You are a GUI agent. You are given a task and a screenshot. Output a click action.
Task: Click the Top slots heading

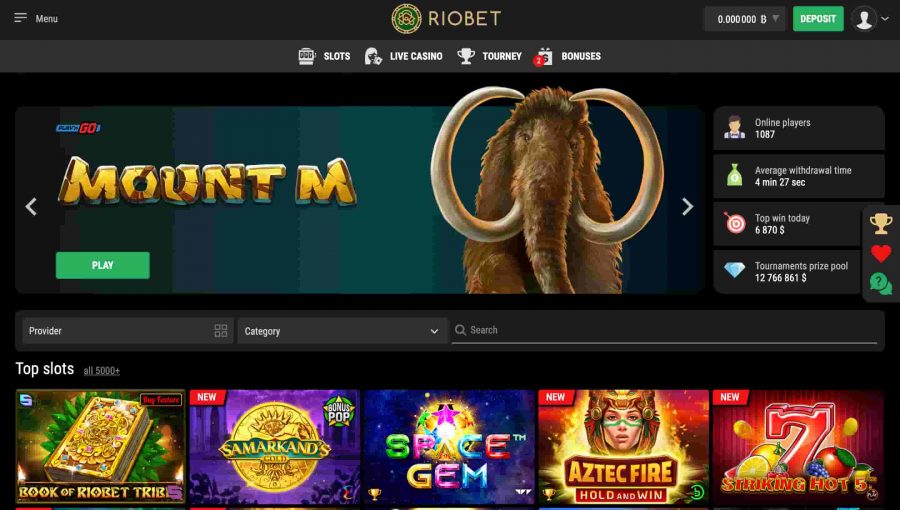tap(45, 369)
